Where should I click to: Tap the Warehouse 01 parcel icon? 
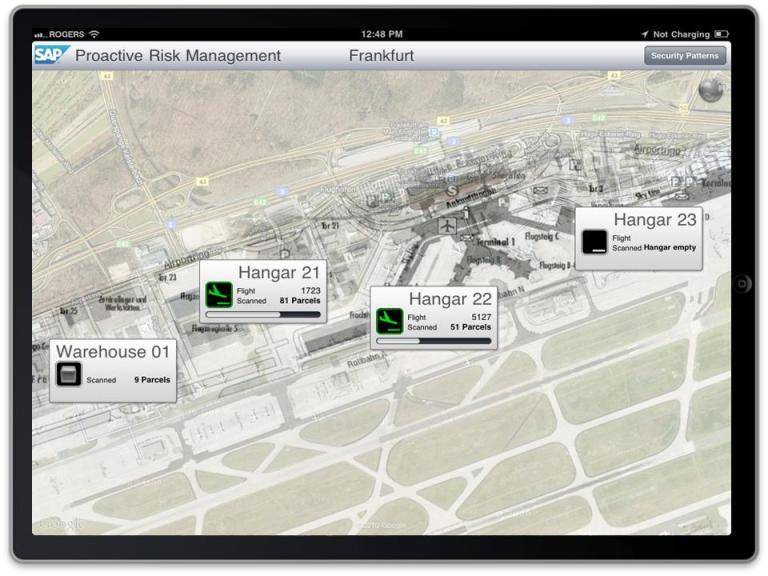point(68,376)
